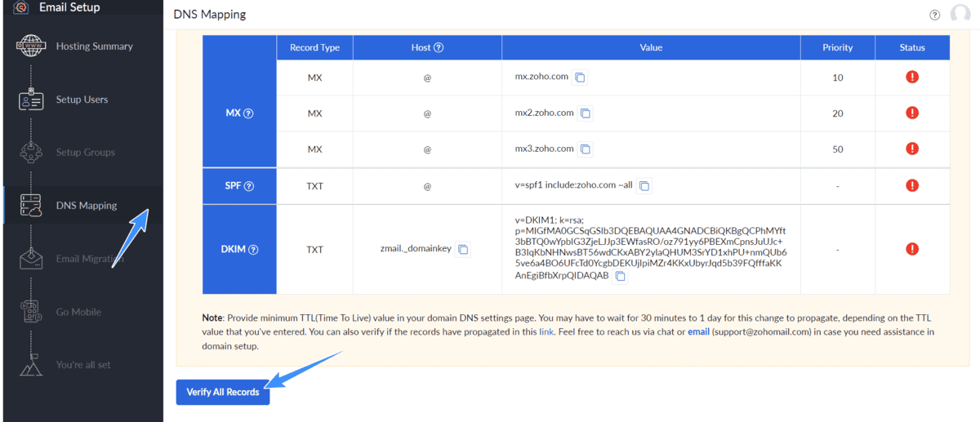The width and height of the screenshot is (980, 422).
Task: Open help icon next to MX
Action: pos(249,113)
